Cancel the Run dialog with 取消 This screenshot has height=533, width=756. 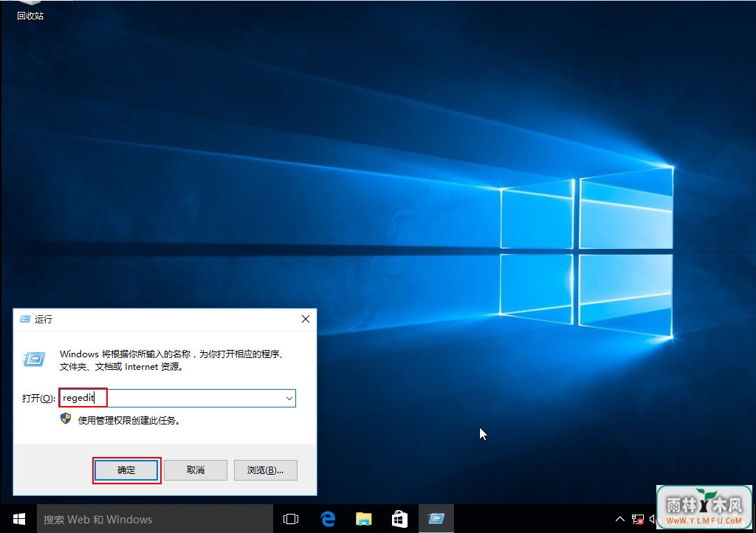(x=195, y=470)
